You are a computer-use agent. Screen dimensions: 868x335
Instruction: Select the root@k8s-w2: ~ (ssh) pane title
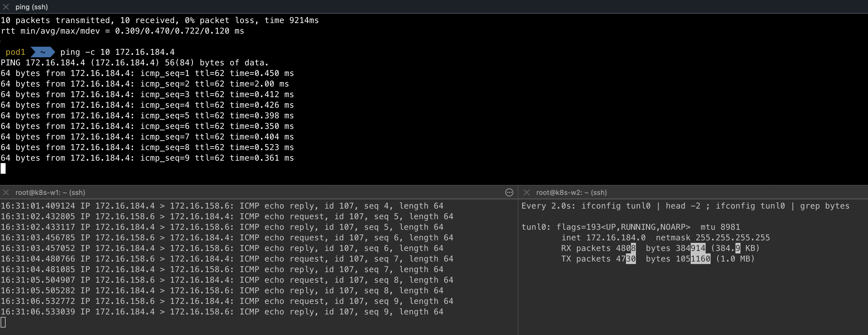click(571, 192)
